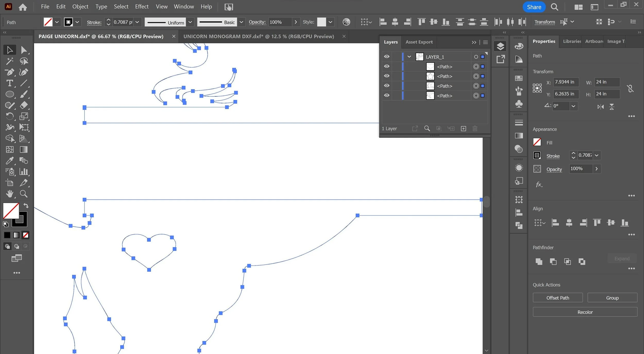
Task: Click Create New Layer icon
Action: tap(463, 128)
